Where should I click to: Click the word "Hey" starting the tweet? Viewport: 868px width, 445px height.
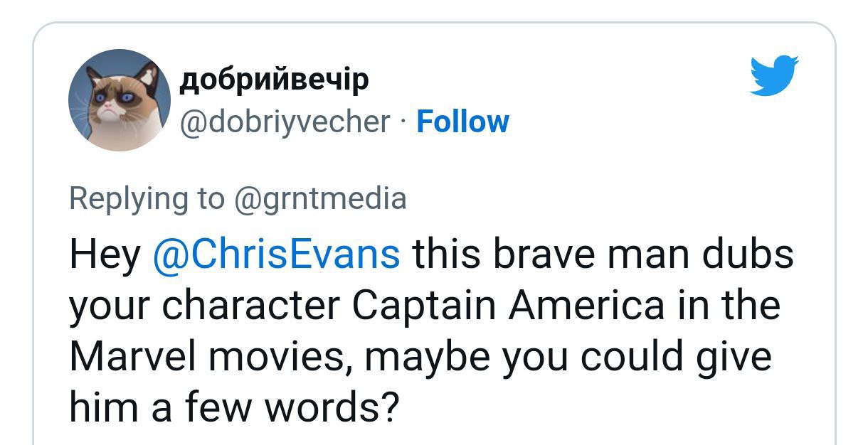coord(105,254)
